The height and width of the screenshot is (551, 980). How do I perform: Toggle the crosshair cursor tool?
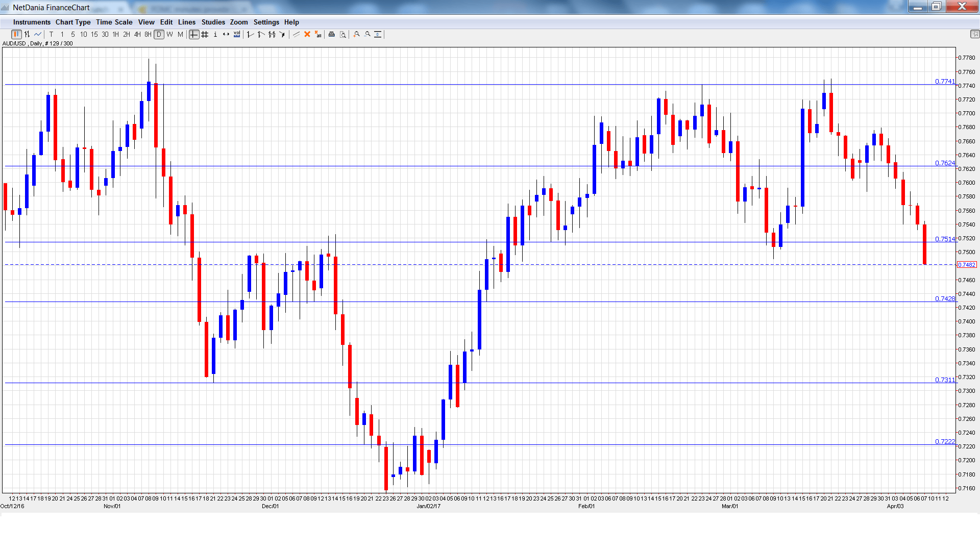[194, 34]
